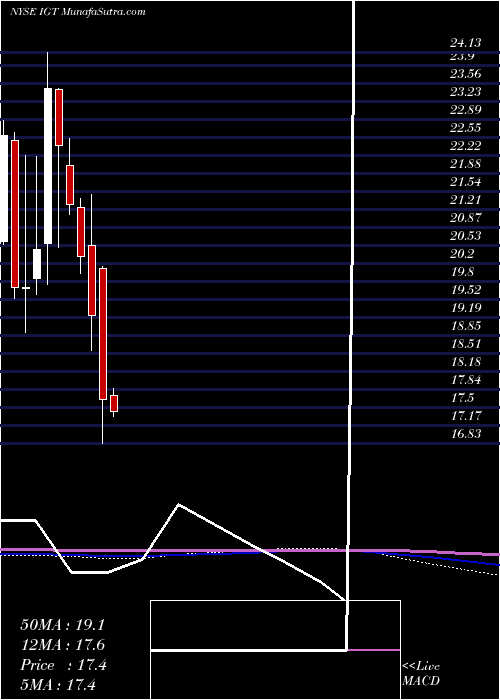Image resolution: width=500 pixels, height=700 pixels.
Task: Click the 23.23 price axis label
Action: [466, 92]
